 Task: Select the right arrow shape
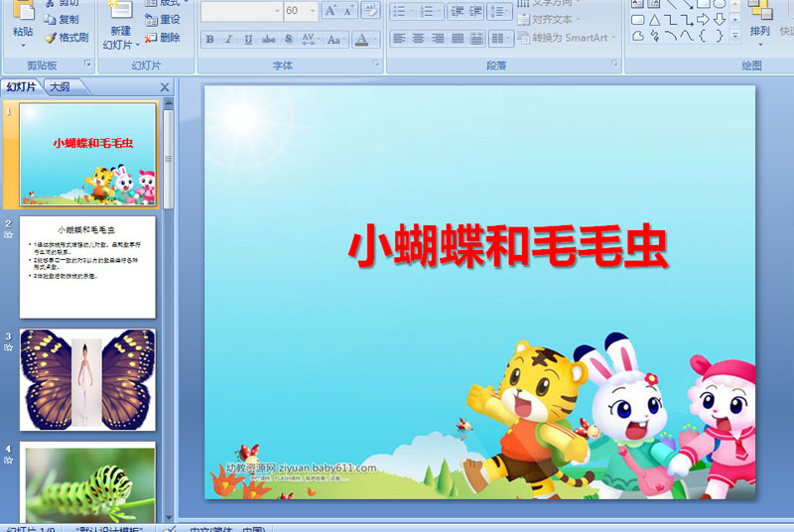pos(703,20)
